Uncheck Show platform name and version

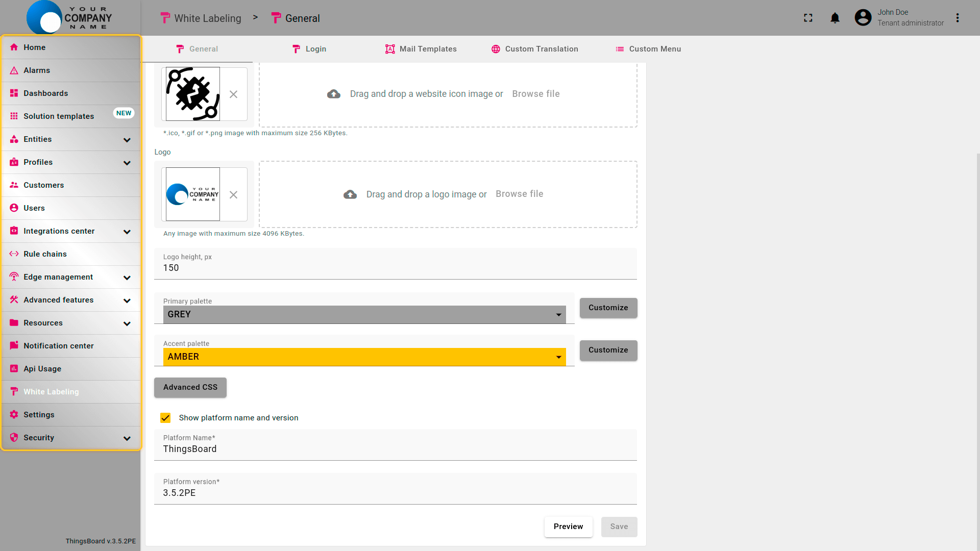[165, 418]
